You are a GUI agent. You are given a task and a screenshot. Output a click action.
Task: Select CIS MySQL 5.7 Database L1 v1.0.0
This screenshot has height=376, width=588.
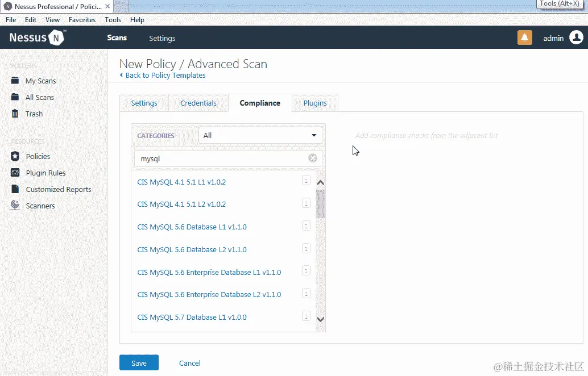[x=192, y=317]
